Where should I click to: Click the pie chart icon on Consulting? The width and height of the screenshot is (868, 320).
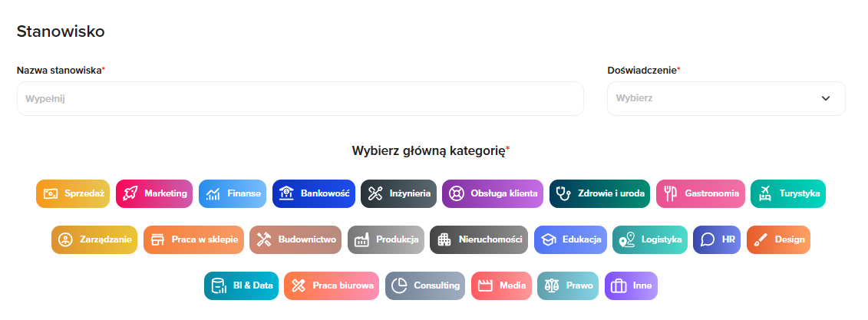[399, 286]
